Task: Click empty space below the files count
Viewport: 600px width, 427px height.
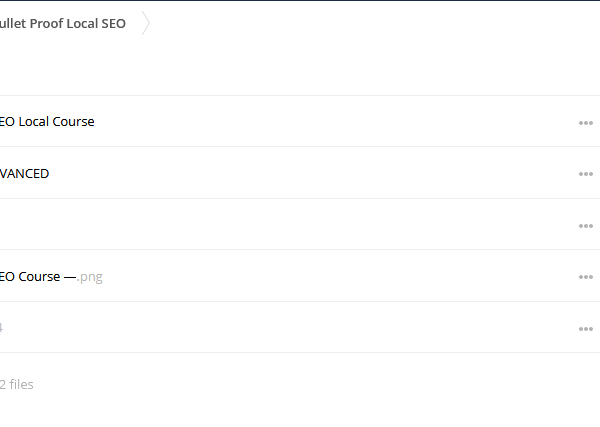Action: (x=300, y=411)
